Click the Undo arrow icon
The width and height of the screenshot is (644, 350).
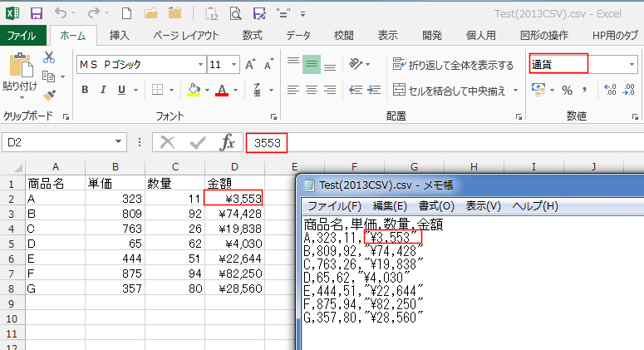point(61,13)
